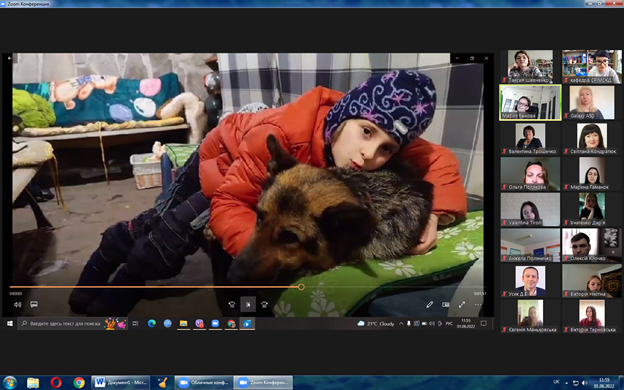624x390 pixels.
Task: Toggle the mini view mode icon
Action: pyautogui.click(x=446, y=304)
